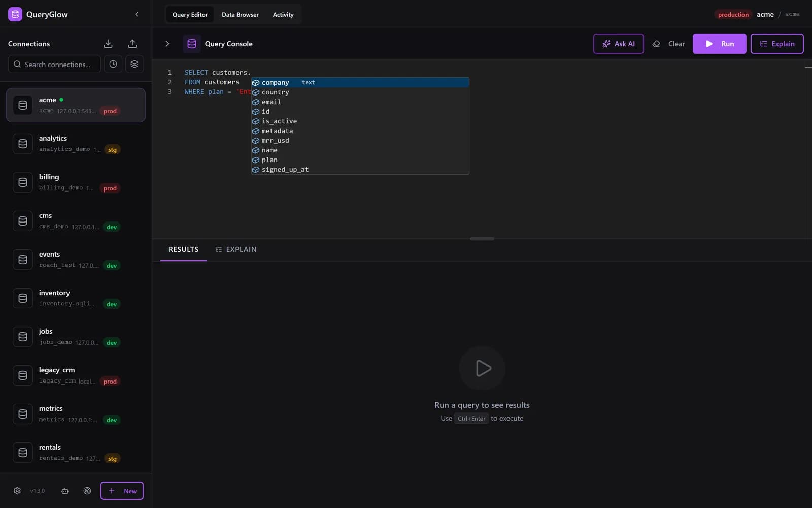This screenshot has height=508, width=812.
Task: Pick 'mrr_usd' in autocomplete suggestions
Action: tap(360, 140)
